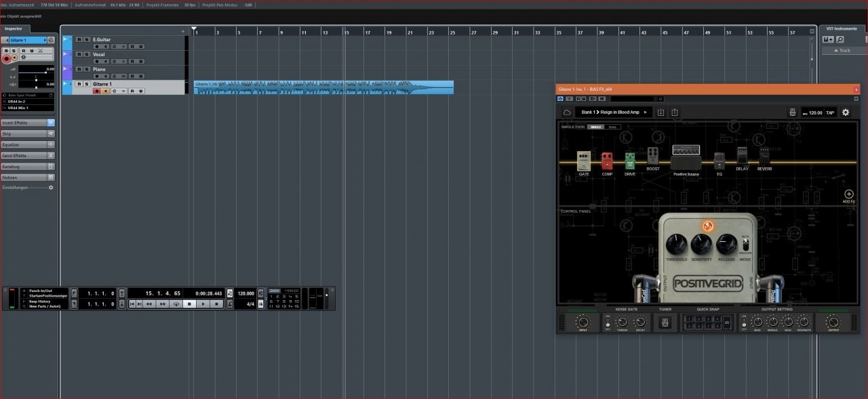This screenshot has height=399, width=868.
Task: Open the VST-Instrumente tab
Action: [842, 28]
